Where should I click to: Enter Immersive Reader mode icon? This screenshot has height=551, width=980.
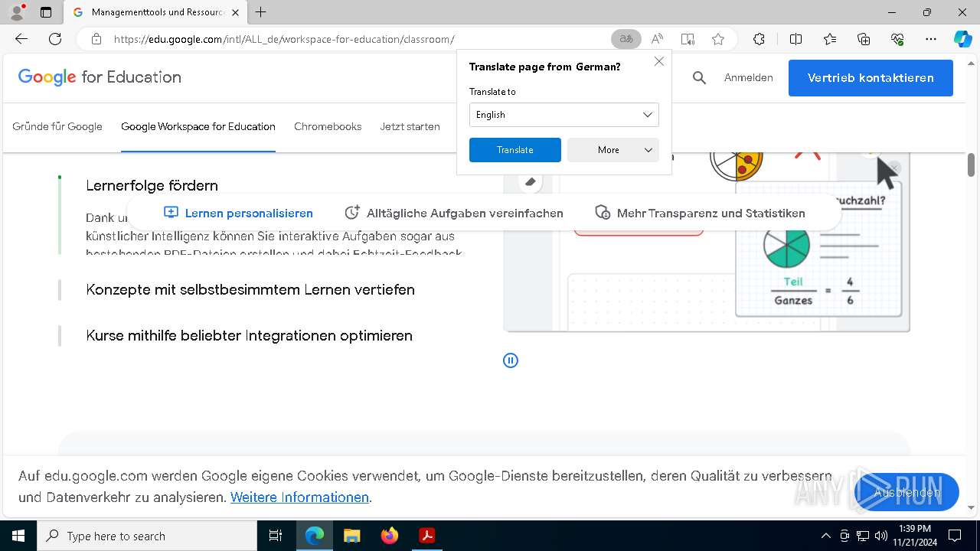pos(688,39)
